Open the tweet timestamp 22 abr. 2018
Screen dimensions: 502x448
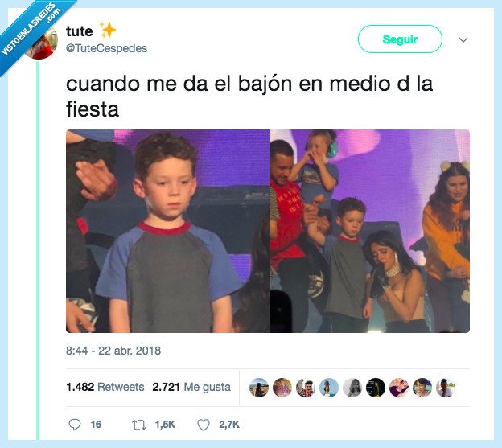click(113, 351)
